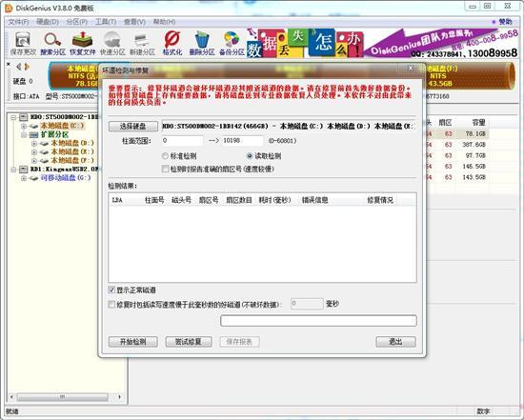Open the 查看(V) menu
This screenshot has height=420, width=524.
(134, 22)
